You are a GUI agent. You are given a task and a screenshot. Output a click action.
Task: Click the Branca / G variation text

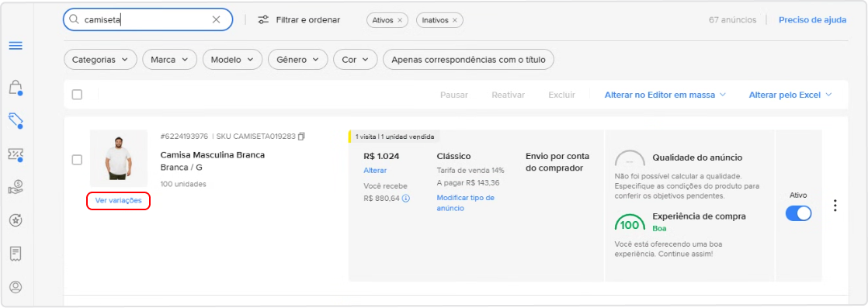point(182,168)
